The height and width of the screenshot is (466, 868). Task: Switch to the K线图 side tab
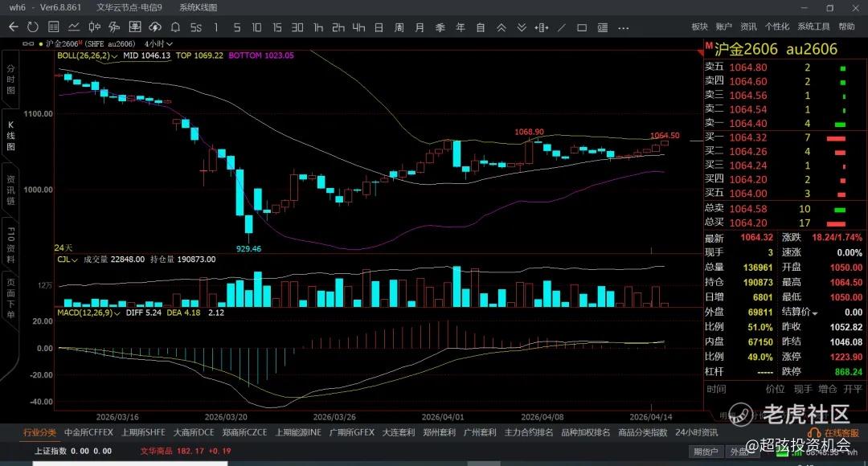click(x=10, y=136)
